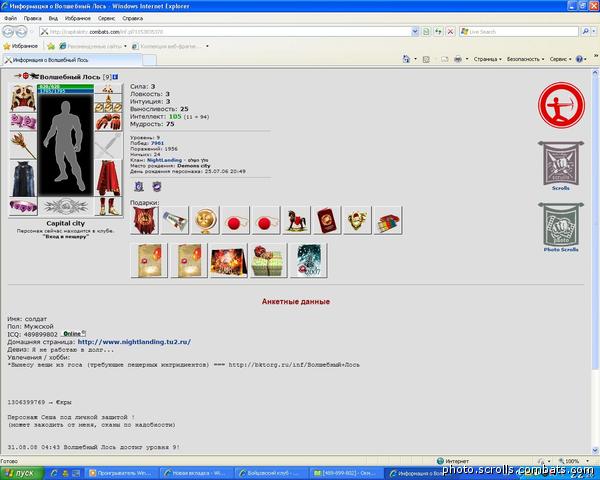The height and width of the screenshot is (480, 600).
Task: Expand web slice gallery dropdown
Action: (x=207, y=46)
